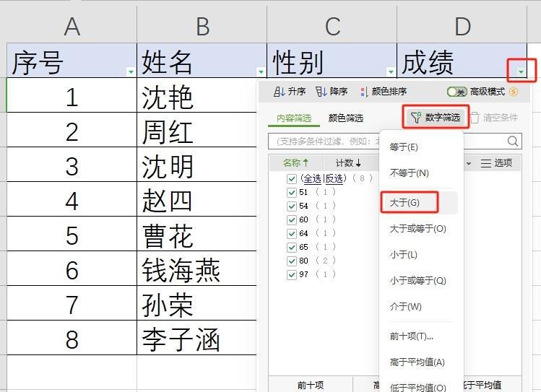Click the 全选 link
Image resolution: width=541 pixels, height=392 pixels.
tap(313, 178)
